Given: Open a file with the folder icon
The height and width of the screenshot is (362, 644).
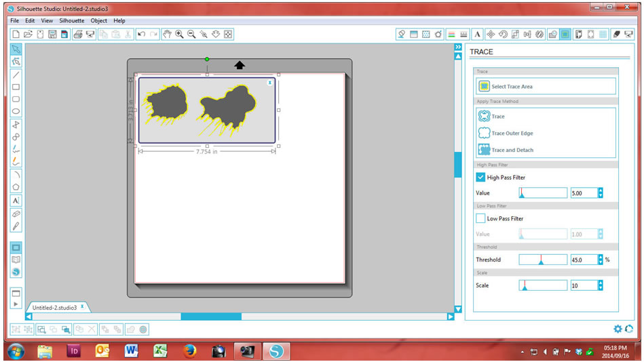Looking at the screenshot, I should [x=28, y=34].
